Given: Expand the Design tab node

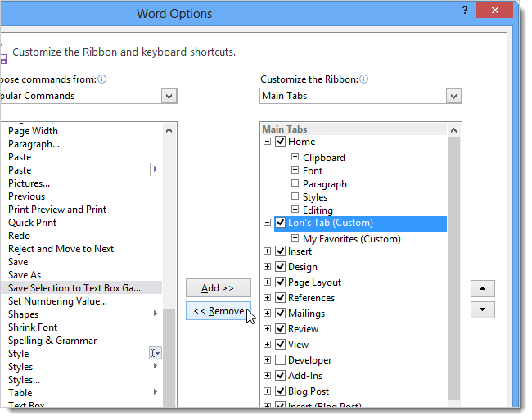Looking at the screenshot, I should tap(268, 267).
